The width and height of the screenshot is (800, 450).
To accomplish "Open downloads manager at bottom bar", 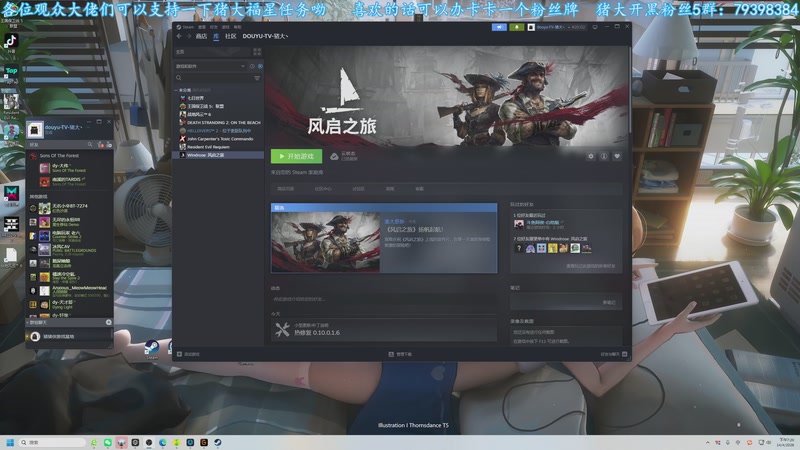I will [401, 354].
